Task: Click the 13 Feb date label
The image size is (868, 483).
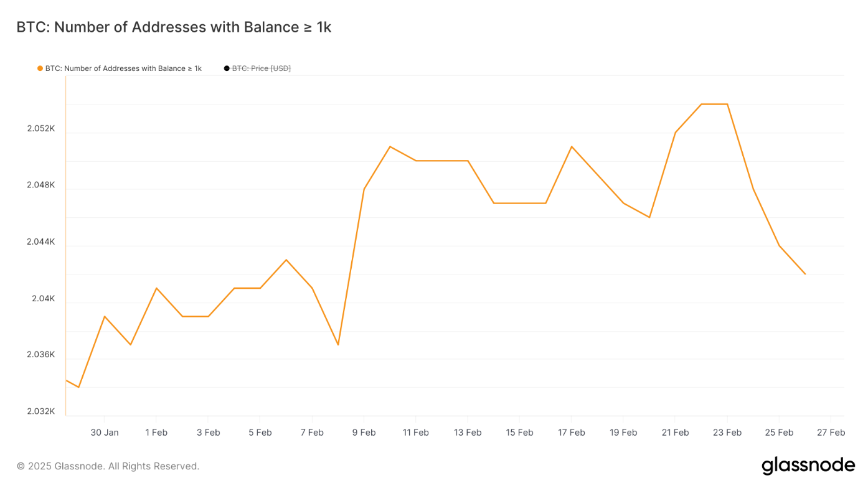Action: (x=468, y=433)
